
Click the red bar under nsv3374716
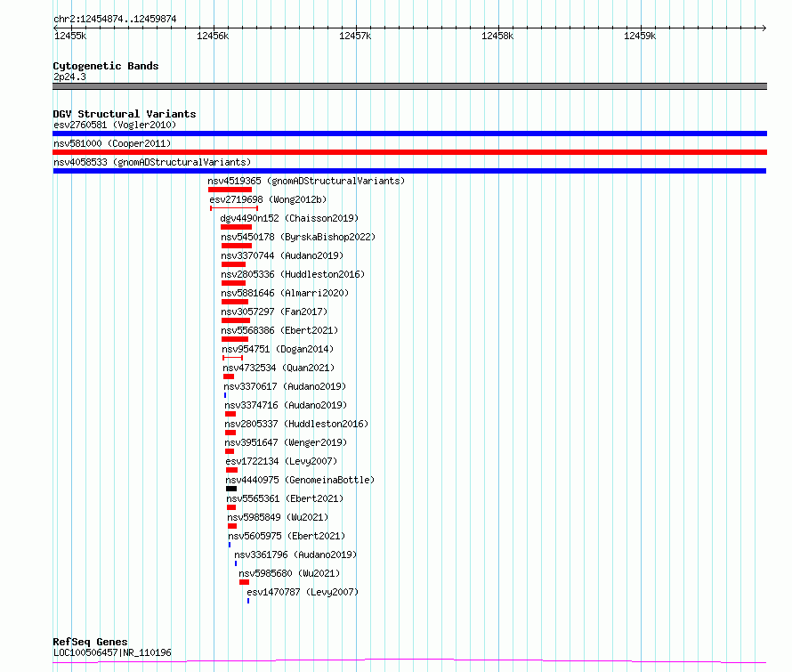(x=230, y=414)
